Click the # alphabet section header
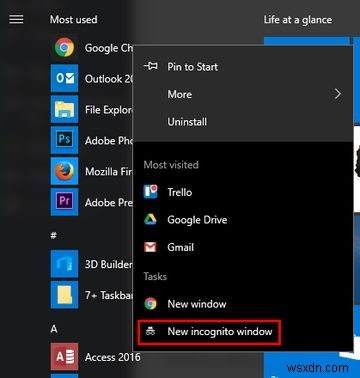This screenshot has width=360, height=378. click(53, 236)
